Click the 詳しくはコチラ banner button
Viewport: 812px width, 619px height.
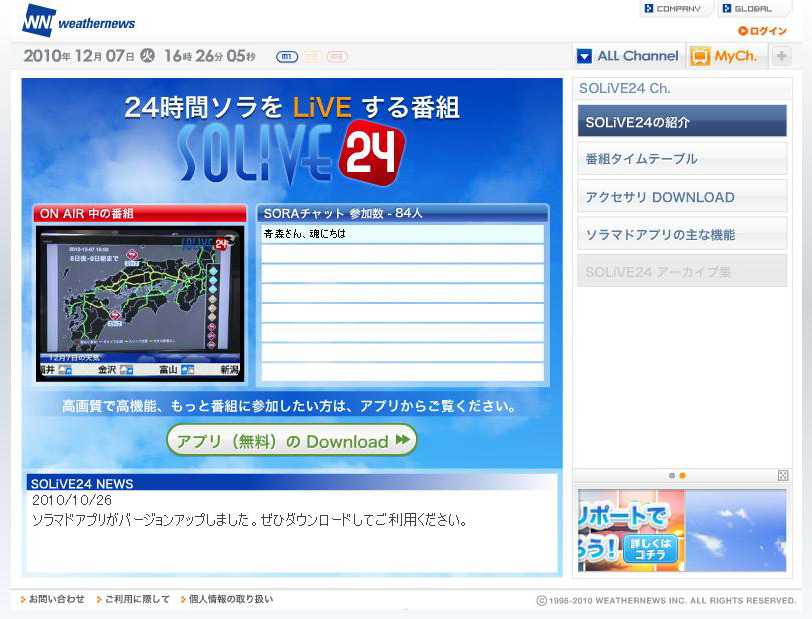point(650,549)
